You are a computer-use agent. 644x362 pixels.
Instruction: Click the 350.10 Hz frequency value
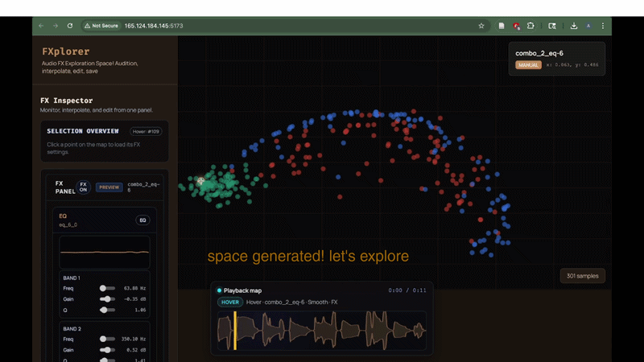pos(134,339)
